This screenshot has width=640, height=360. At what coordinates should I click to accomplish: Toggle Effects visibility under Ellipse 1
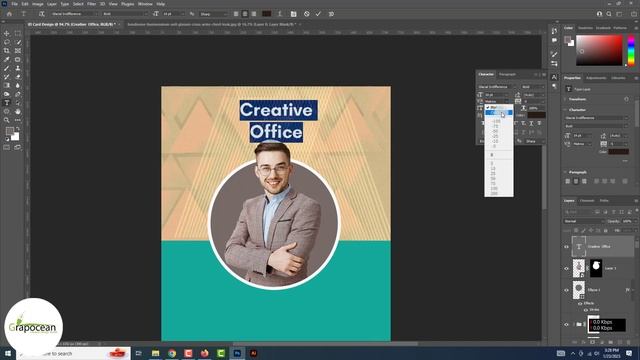click(x=580, y=303)
